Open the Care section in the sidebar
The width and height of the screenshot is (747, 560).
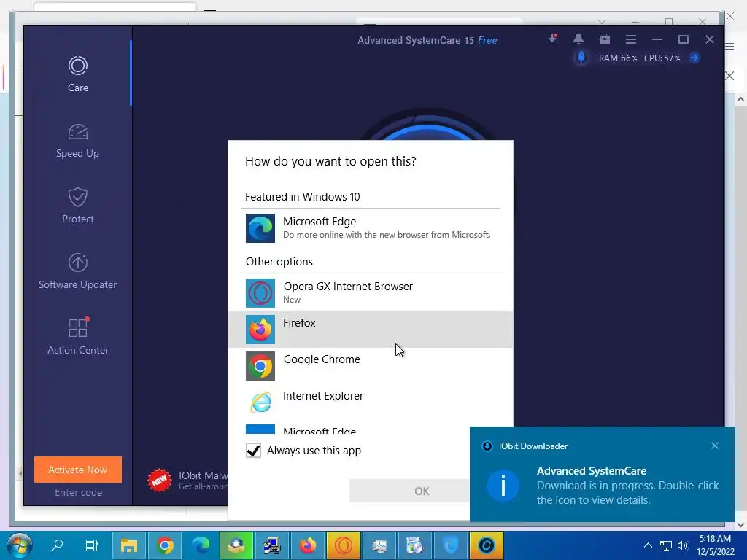click(77, 74)
